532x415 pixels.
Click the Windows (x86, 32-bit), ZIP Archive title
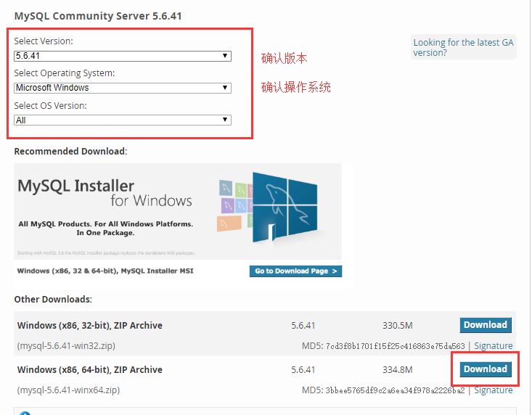click(89, 326)
